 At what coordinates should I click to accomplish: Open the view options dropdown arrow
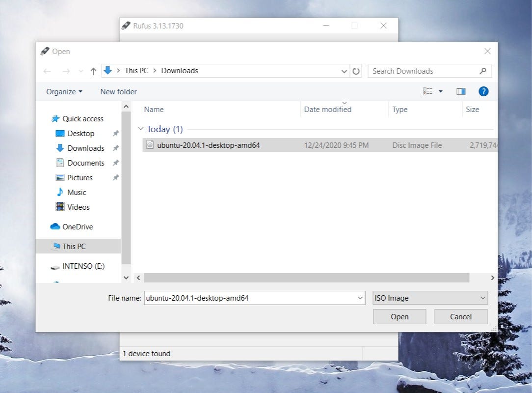(441, 91)
